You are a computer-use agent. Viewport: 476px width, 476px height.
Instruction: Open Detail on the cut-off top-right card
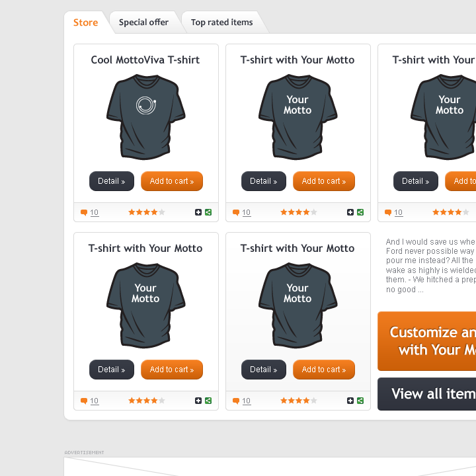coord(416,181)
